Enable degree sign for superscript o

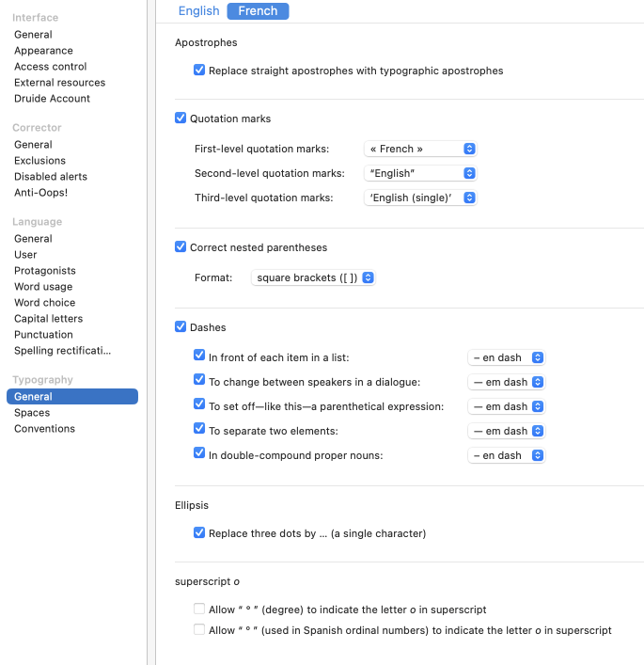[x=199, y=610]
